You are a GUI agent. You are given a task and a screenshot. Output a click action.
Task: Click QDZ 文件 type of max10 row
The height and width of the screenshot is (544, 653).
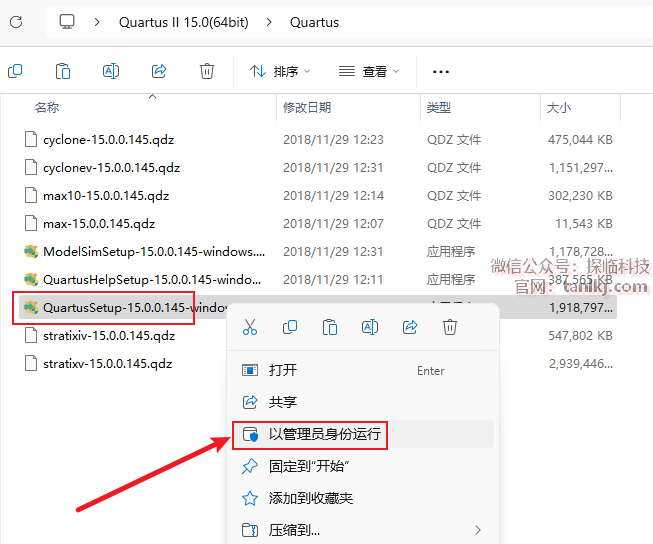[454, 195]
